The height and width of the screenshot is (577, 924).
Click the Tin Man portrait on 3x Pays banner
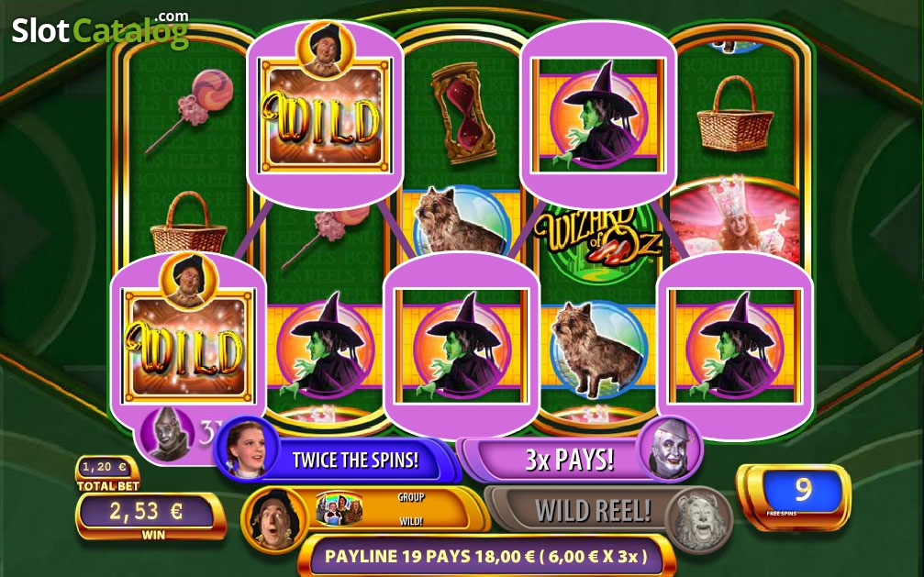coord(671,449)
